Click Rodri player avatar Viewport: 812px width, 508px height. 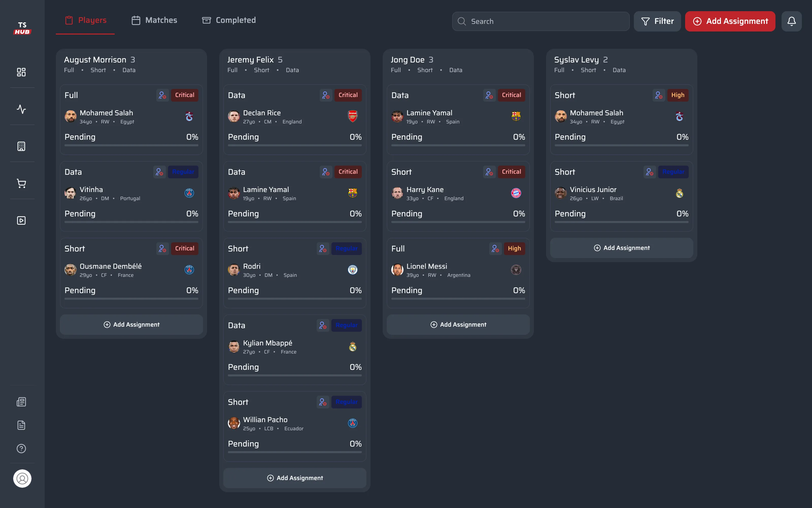pyautogui.click(x=234, y=269)
